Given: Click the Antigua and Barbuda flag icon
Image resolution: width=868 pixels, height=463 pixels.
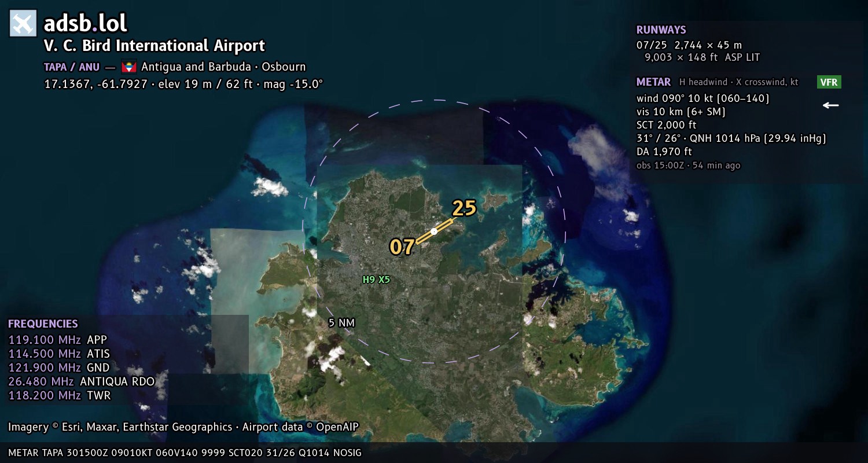Looking at the screenshot, I should tap(128, 67).
